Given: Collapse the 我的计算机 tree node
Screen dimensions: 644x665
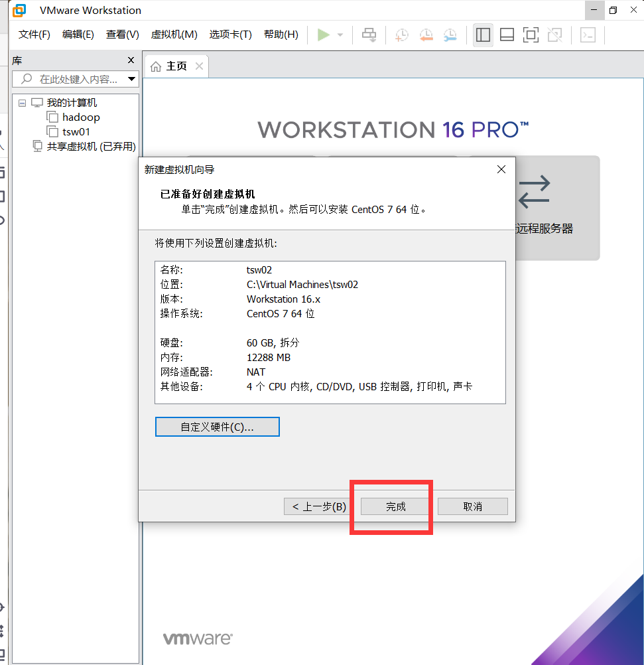Looking at the screenshot, I should click(22, 102).
